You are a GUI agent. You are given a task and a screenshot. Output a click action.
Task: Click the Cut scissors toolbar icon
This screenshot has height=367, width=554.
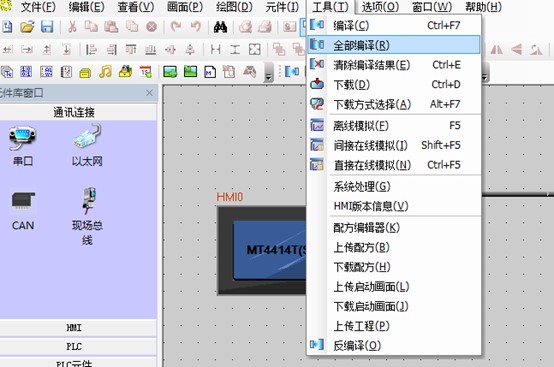(72, 27)
